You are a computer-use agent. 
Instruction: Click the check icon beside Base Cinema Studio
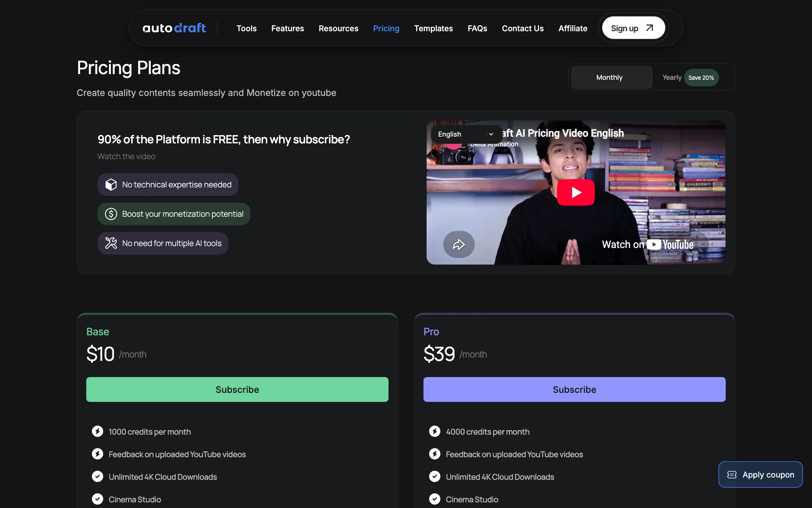tap(97, 499)
